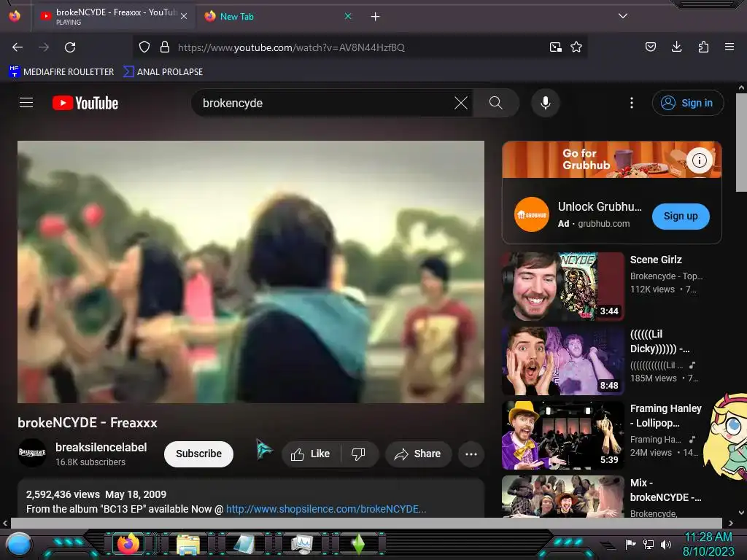Click the volume speaker tray icon

click(666, 544)
